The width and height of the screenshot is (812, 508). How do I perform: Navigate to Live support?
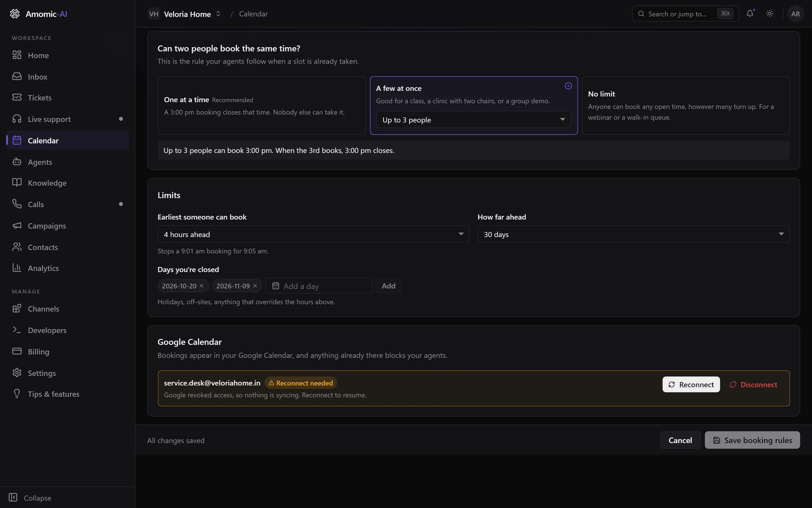point(68,119)
